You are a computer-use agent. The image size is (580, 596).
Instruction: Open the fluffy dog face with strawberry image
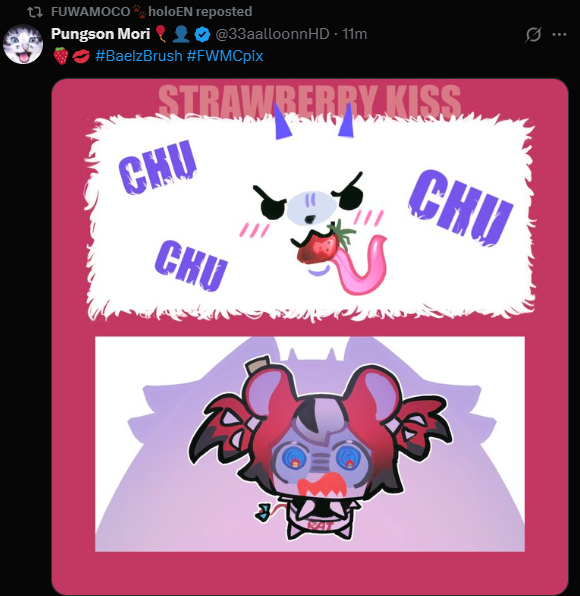(310, 218)
